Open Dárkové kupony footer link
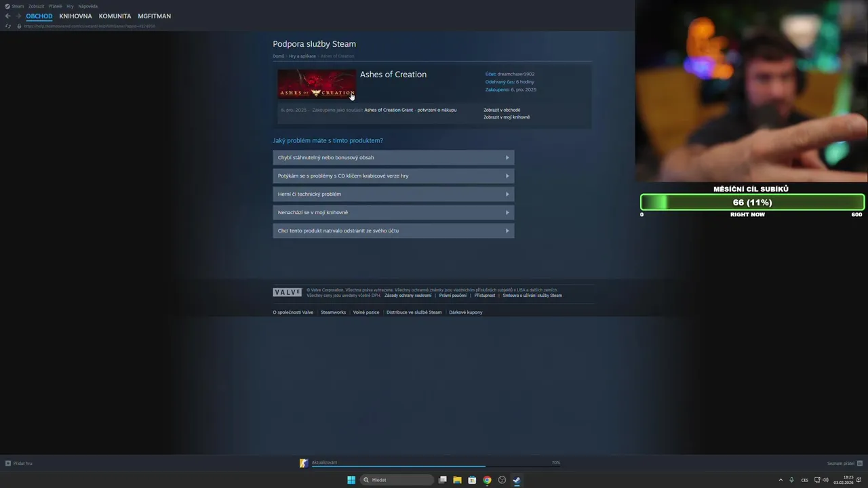The image size is (868, 488). 466,312
